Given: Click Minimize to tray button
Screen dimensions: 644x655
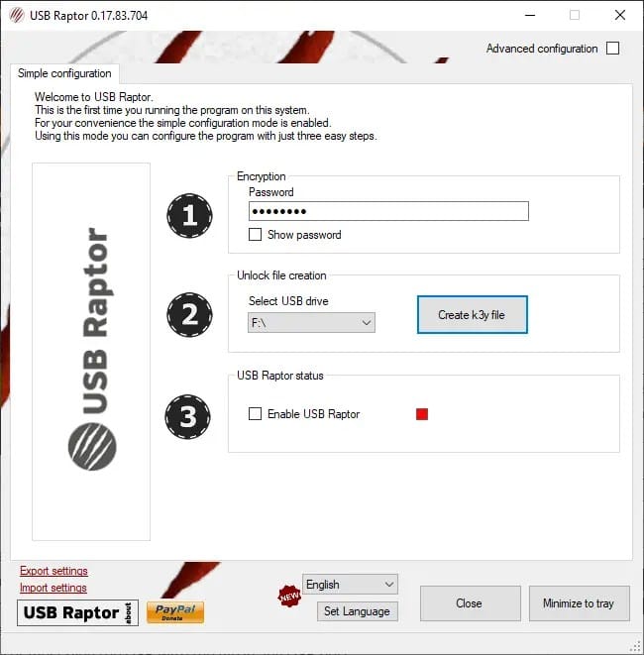Looking at the screenshot, I should (x=579, y=603).
